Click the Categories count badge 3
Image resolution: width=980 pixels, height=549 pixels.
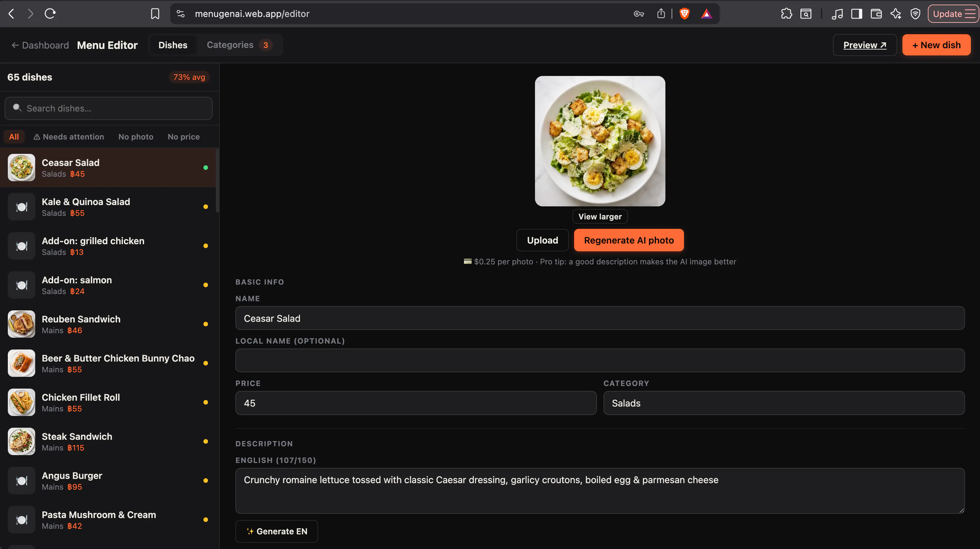(x=266, y=45)
